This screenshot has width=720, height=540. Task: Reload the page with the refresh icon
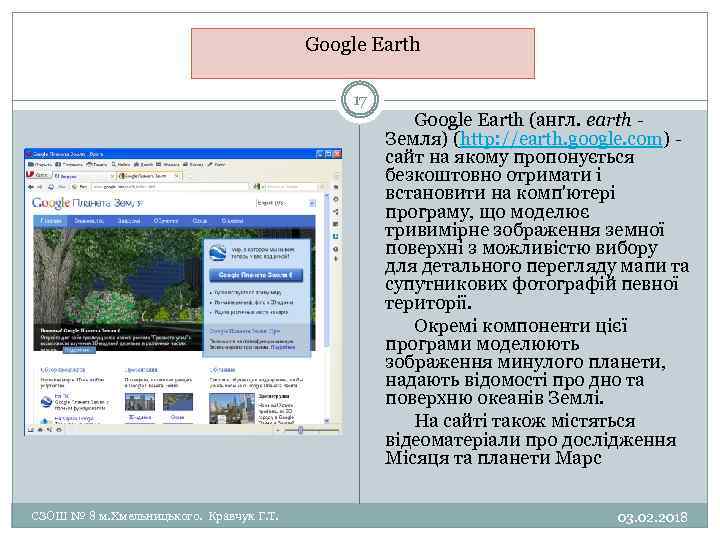point(51,187)
